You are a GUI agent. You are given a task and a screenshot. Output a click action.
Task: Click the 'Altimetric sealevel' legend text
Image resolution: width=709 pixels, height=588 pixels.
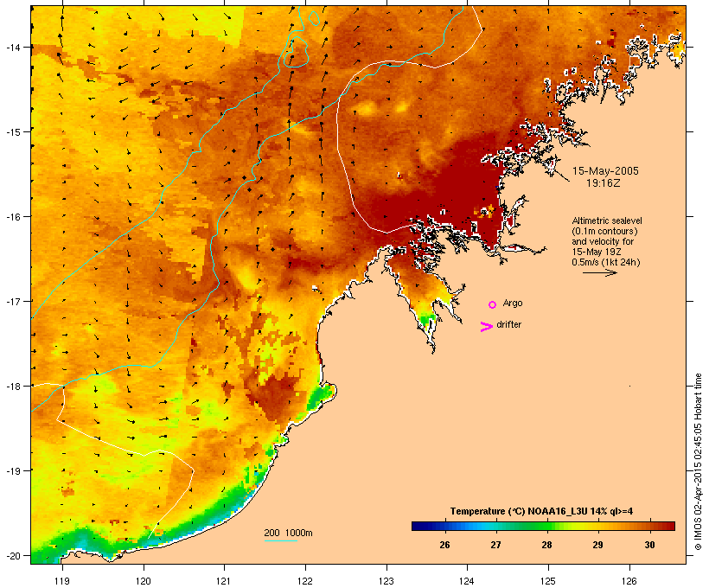click(607, 220)
